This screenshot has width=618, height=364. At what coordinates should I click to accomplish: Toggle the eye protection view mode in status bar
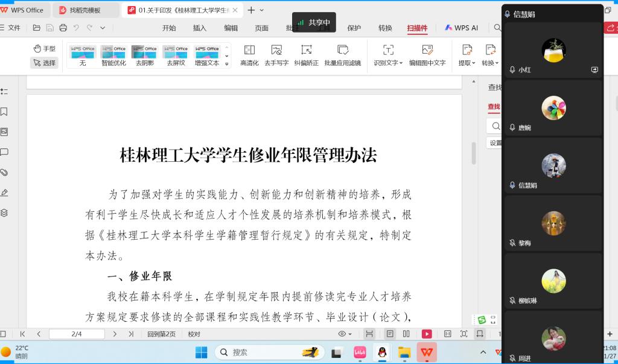point(345,334)
